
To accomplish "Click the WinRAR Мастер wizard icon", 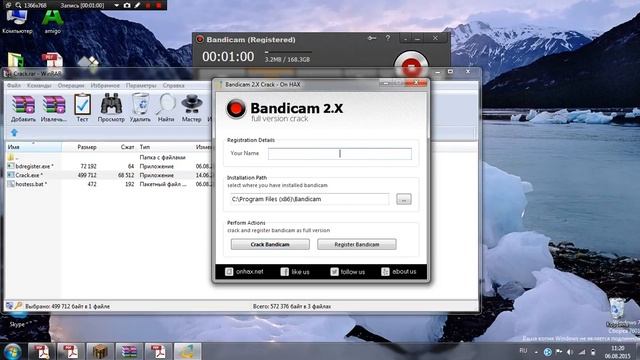I will coord(192,104).
